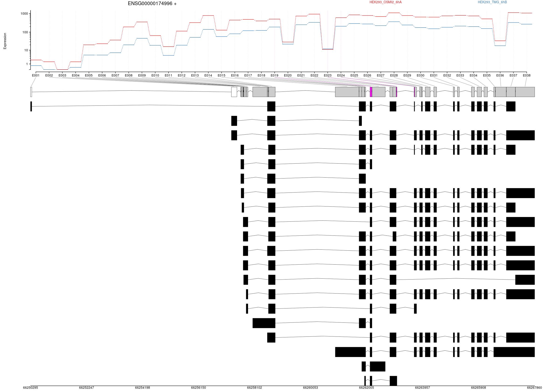Click exon label E002
The width and height of the screenshot is (560, 392).
click(49, 75)
